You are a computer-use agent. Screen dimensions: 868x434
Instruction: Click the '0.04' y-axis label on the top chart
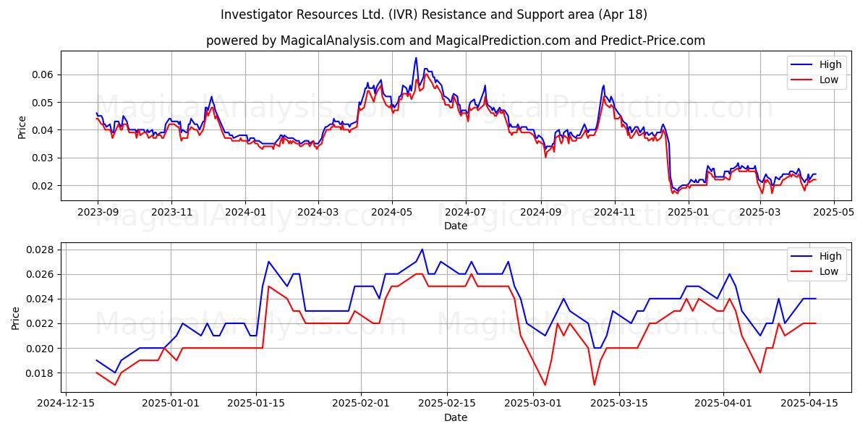pyautogui.click(x=44, y=130)
